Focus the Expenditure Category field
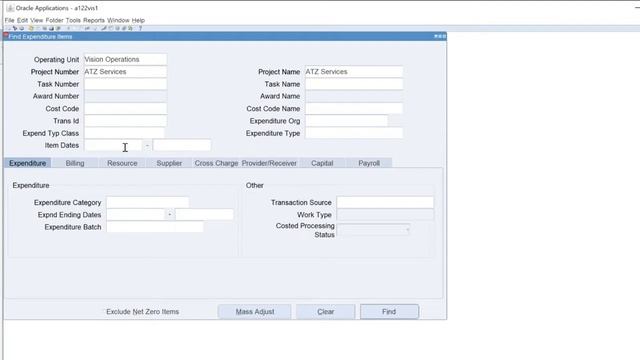 148,202
